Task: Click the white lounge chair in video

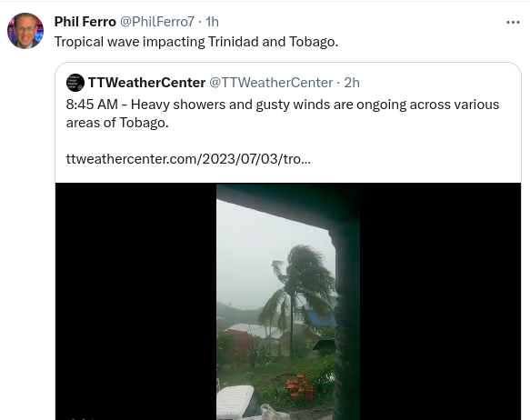Action: [x=235, y=401]
